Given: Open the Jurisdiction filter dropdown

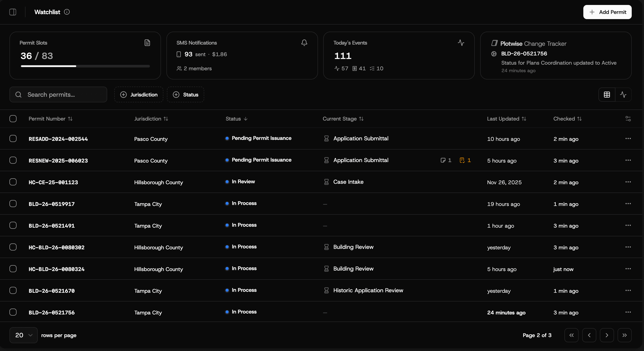Looking at the screenshot, I should coord(139,94).
